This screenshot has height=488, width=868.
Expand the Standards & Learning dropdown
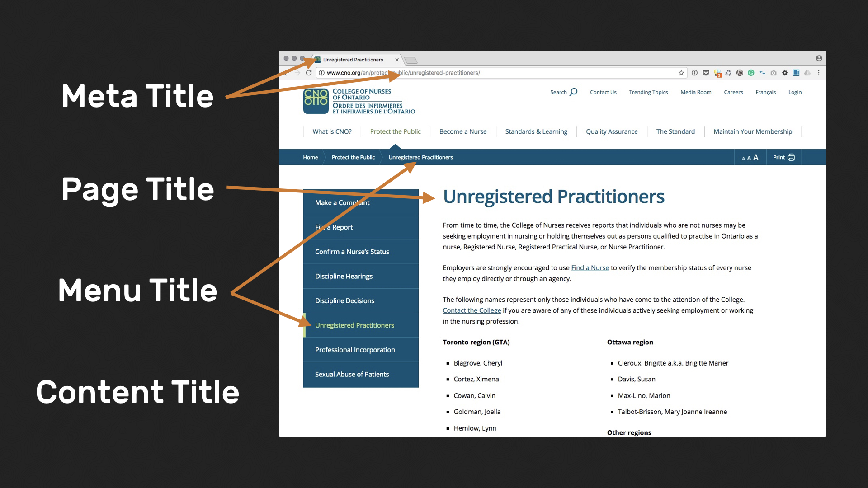point(535,131)
